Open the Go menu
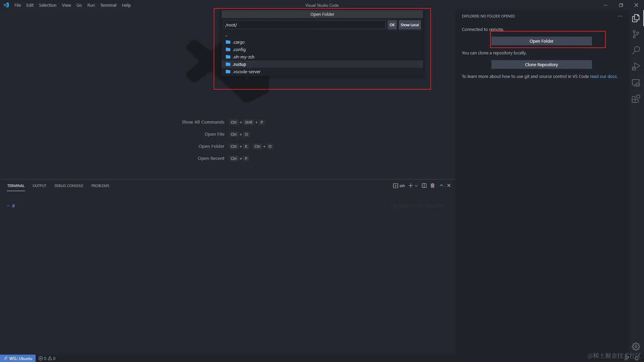The height and width of the screenshot is (362, 644). pos(79,5)
